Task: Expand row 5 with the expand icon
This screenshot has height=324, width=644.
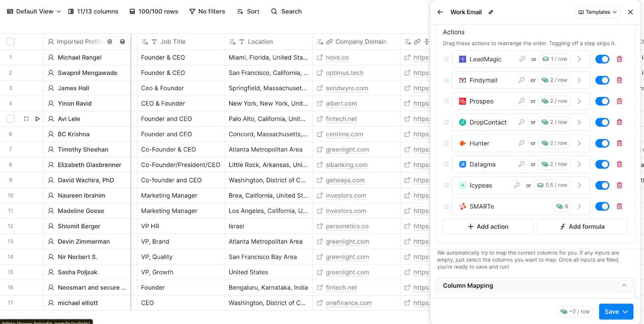Action: click(x=26, y=119)
